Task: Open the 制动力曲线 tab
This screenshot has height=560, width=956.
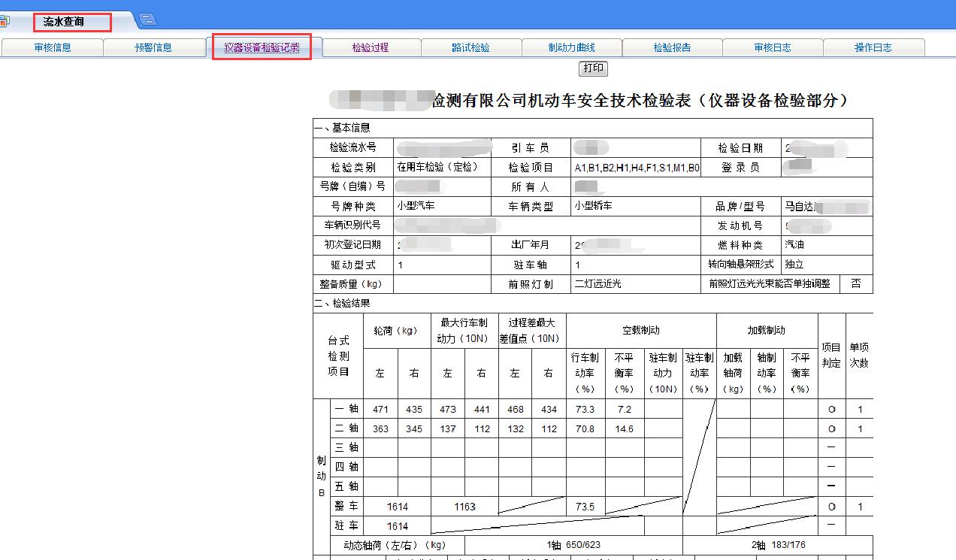Action: point(572,47)
